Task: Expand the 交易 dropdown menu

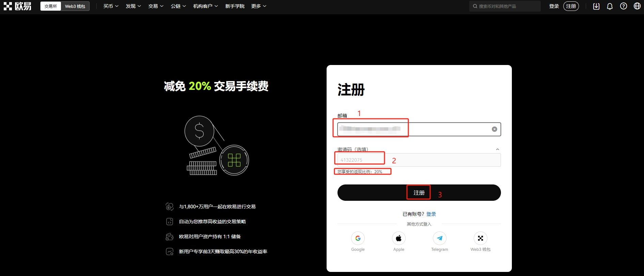Action: coord(156,6)
